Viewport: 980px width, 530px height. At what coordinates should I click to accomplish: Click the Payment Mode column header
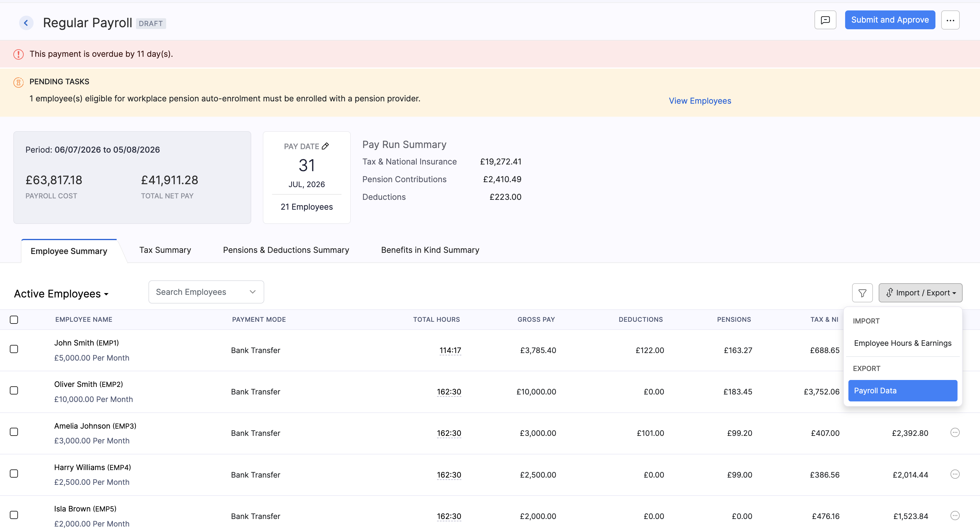(x=259, y=320)
